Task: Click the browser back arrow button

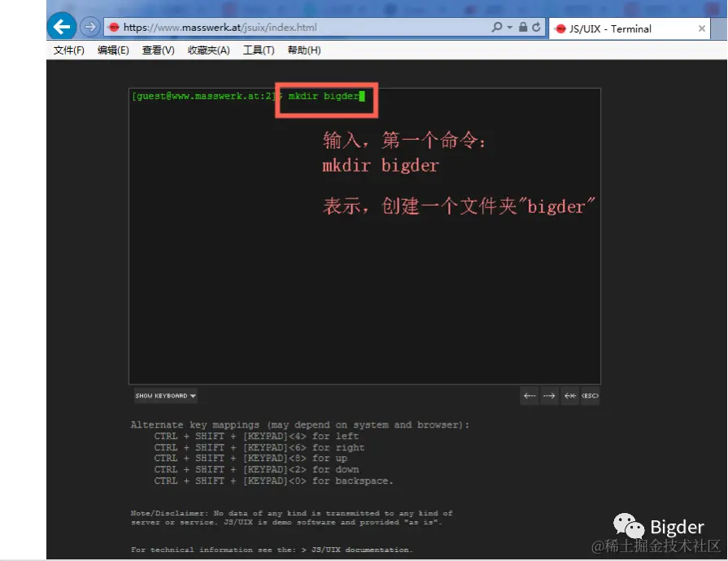Action: [x=62, y=27]
